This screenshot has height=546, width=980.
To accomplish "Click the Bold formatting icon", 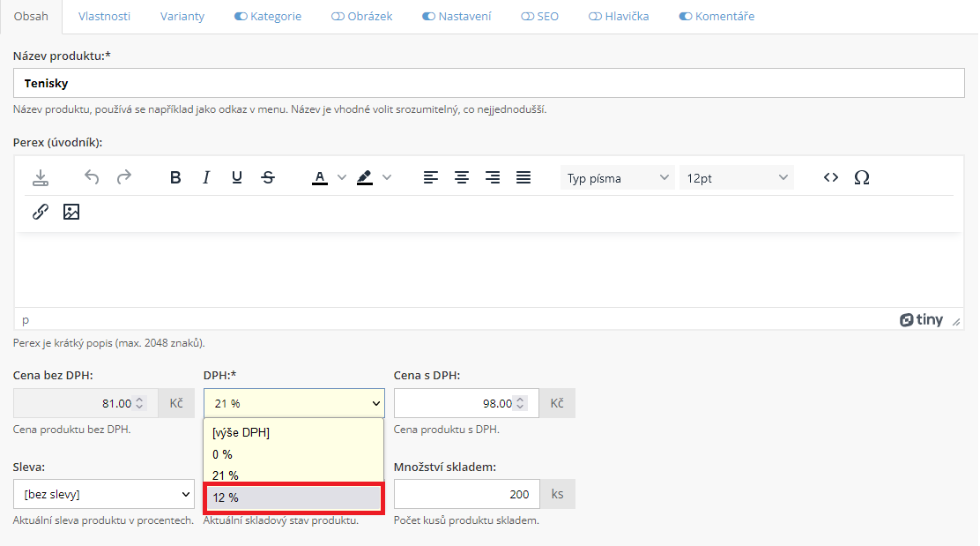I will pyautogui.click(x=175, y=177).
